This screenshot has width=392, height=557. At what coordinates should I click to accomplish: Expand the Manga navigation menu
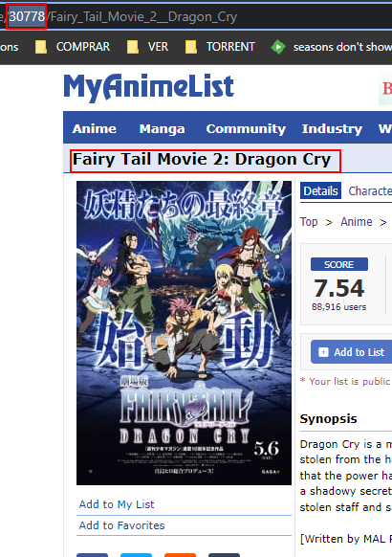[x=162, y=128]
